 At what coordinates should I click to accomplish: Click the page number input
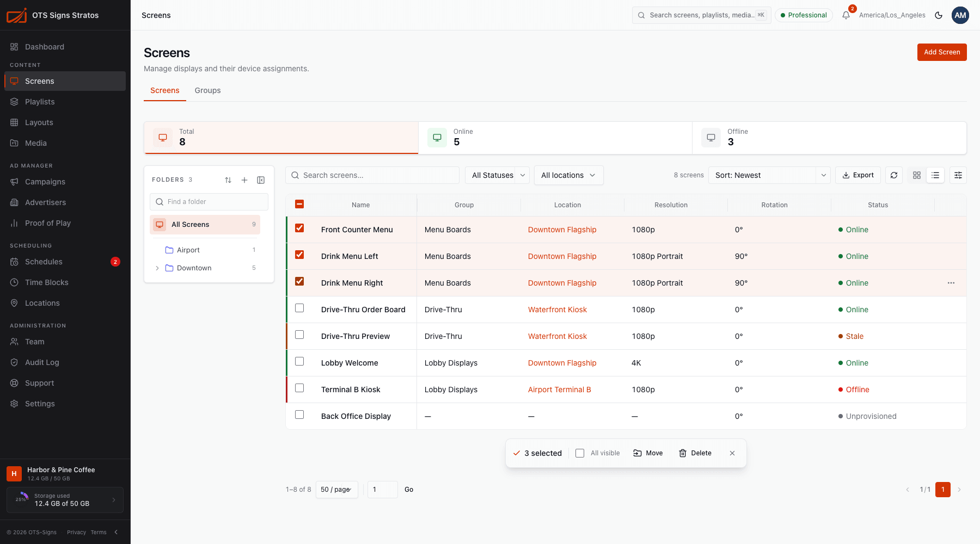tap(382, 490)
